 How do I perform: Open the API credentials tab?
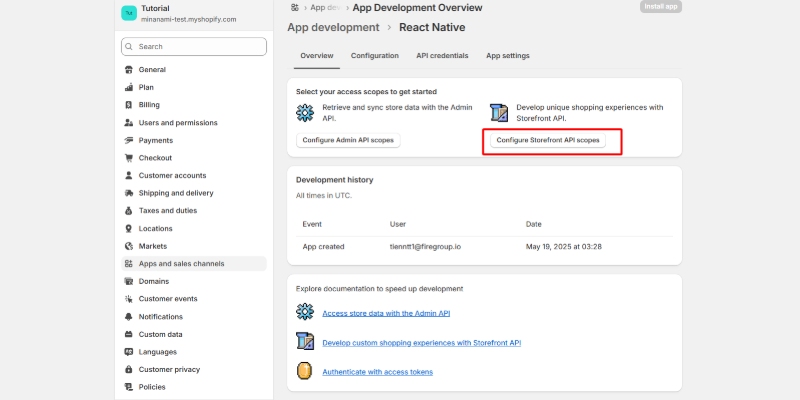click(x=442, y=56)
